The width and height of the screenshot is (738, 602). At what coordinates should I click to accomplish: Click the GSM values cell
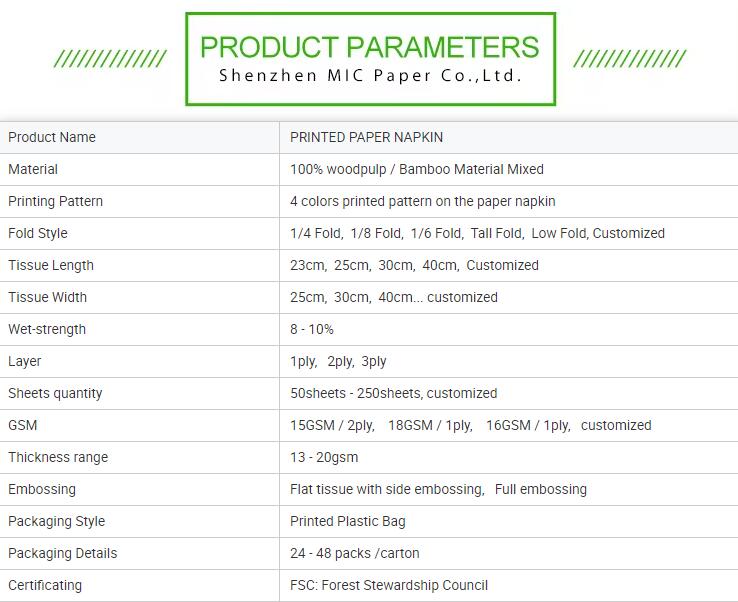point(509,425)
